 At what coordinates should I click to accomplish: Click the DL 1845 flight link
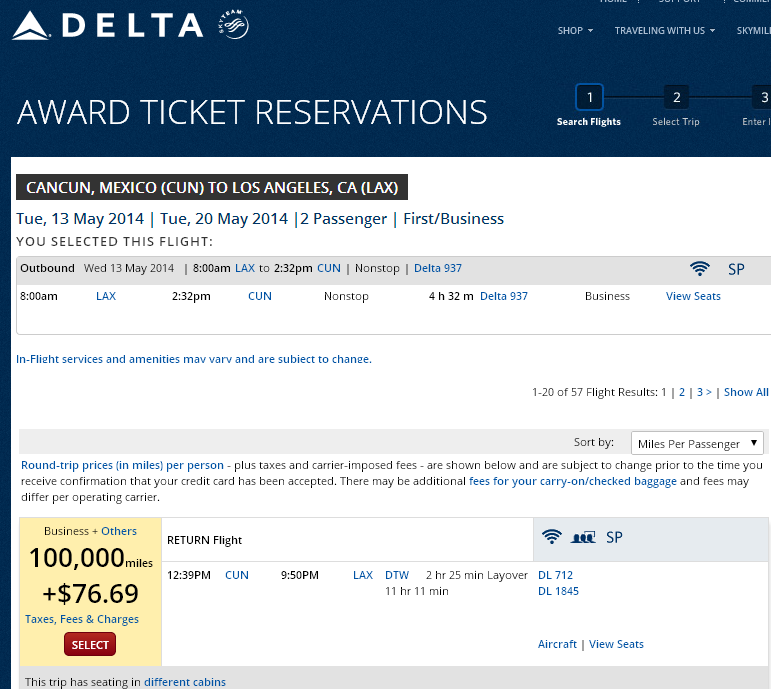tap(558, 591)
